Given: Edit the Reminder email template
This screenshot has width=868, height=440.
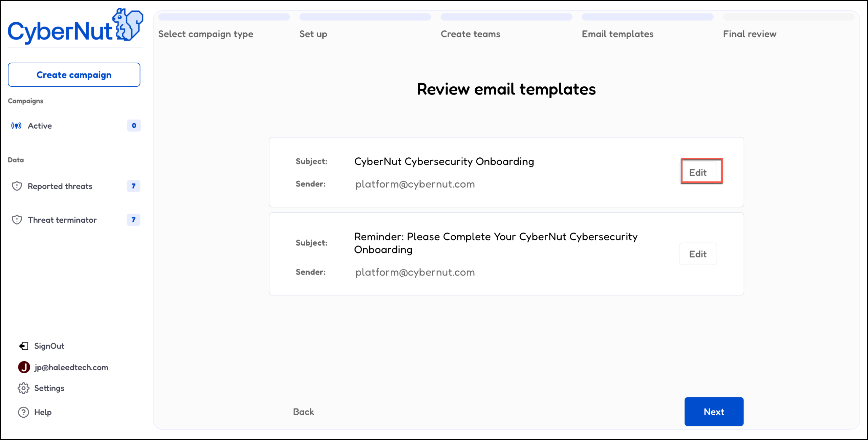Looking at the screenshot, I should click(x=698, y=254).
